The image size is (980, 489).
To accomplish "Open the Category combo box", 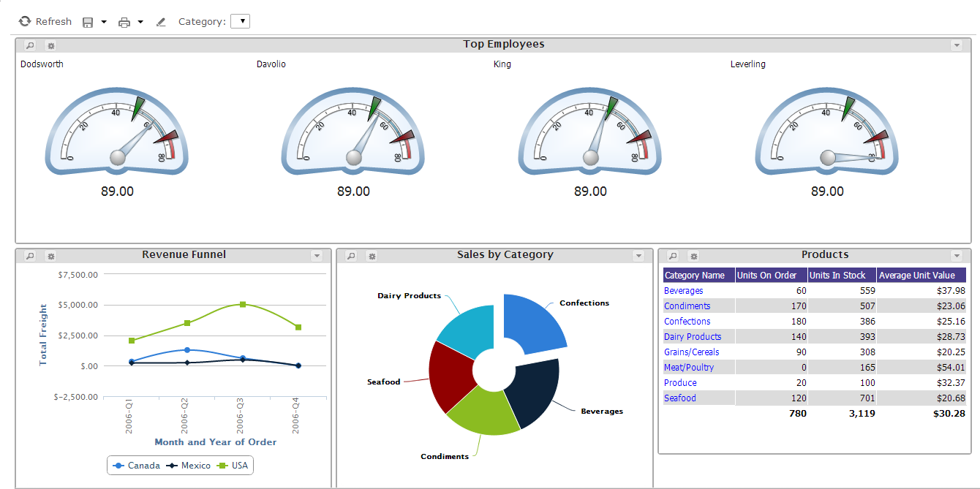I will [x=240, y=21].
